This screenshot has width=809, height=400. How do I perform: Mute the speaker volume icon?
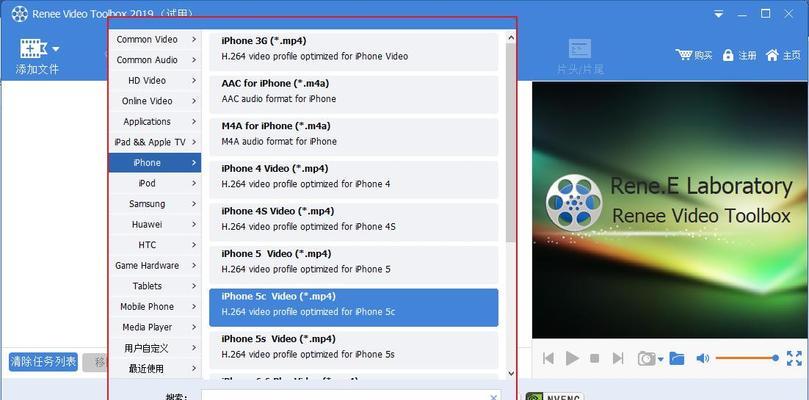tap(702, 358)
